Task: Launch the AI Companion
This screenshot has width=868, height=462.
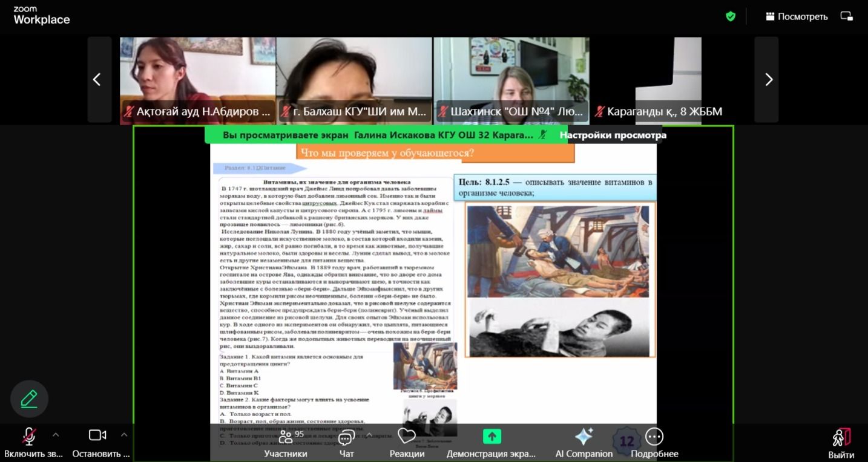Action: pos(584,442)
